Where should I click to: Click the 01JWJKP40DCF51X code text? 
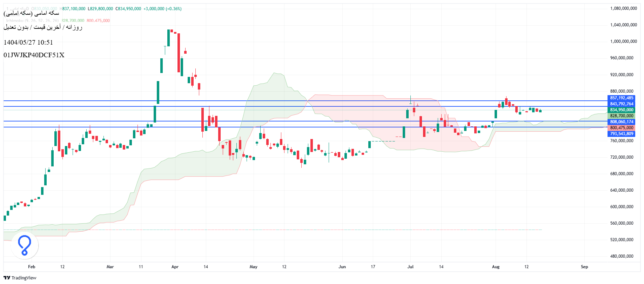[x=34, y=55]
